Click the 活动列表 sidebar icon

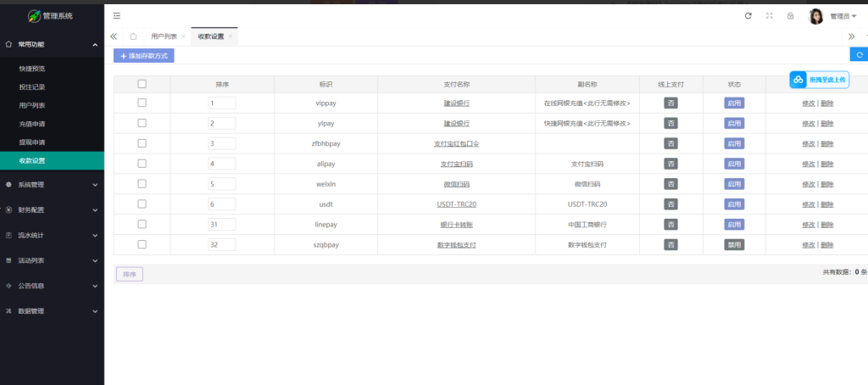[x=8, y=260]
